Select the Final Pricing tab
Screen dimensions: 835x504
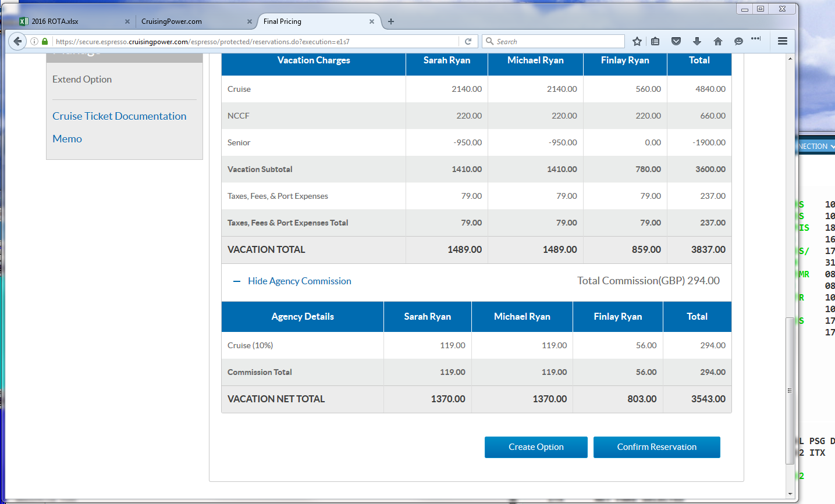point(319,22)
